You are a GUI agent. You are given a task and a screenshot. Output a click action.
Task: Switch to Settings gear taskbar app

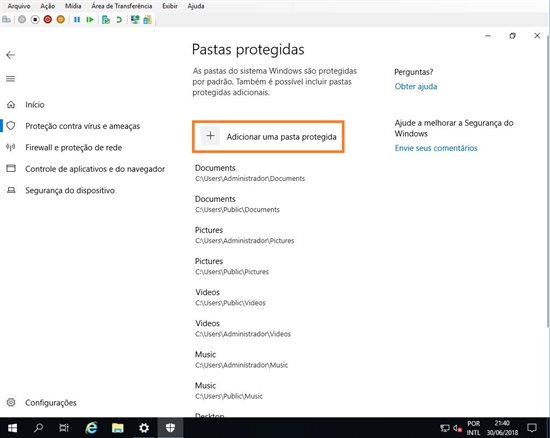[x=144, y=428]
